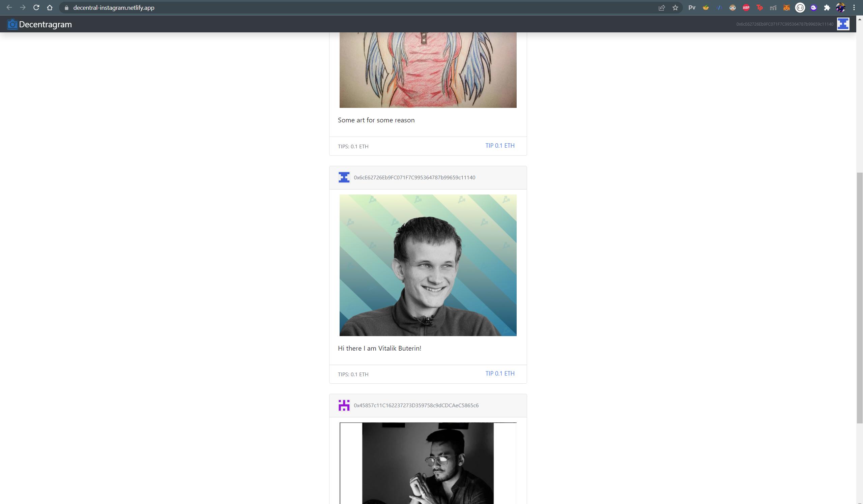Click the Decentragram brand name
The image size is (863, 504).
tap(45, 24)
